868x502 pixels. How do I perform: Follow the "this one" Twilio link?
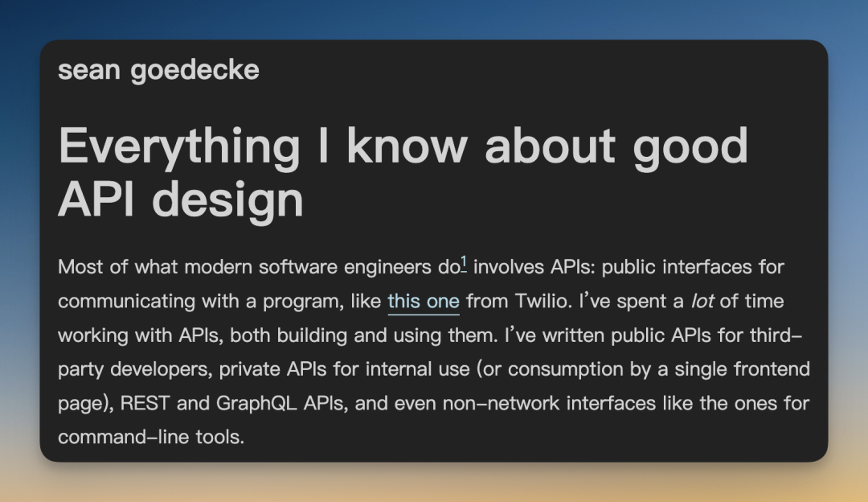click(423, 302)
